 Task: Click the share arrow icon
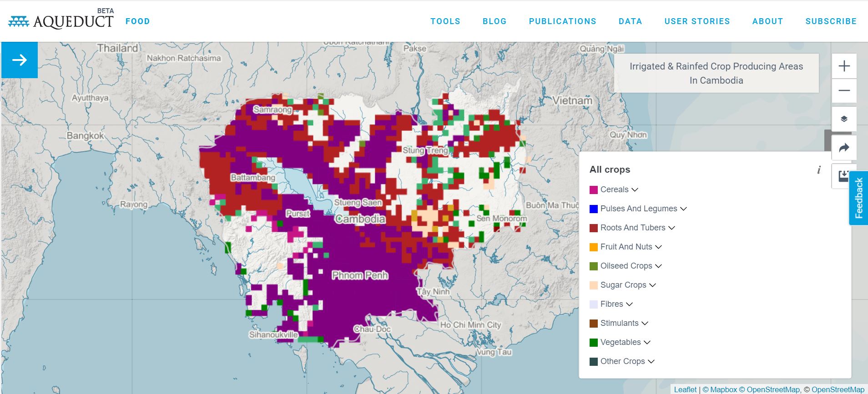[x=844, y=148]
